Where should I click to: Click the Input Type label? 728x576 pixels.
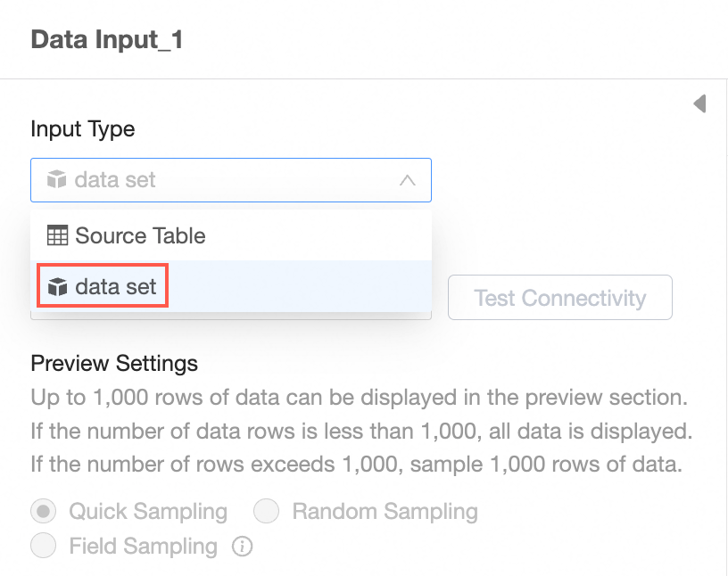[83, 129]
